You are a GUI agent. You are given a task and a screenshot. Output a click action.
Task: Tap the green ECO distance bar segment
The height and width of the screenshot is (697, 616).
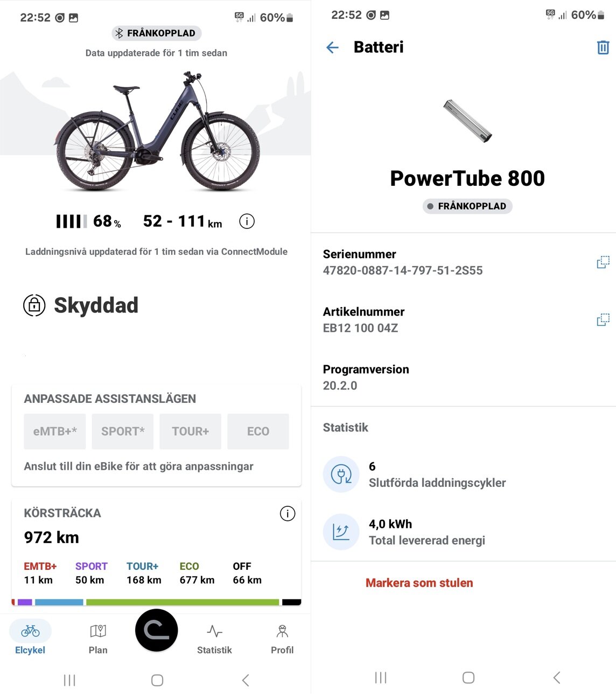coord(183,602)
